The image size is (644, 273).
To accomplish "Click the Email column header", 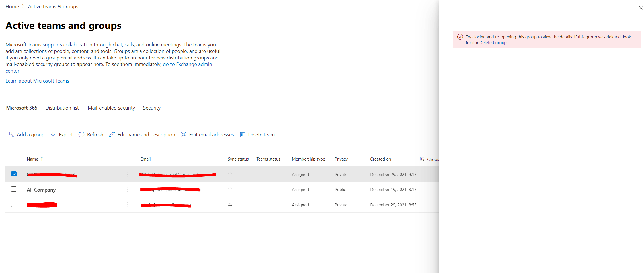I will click(x=145, y=159).
